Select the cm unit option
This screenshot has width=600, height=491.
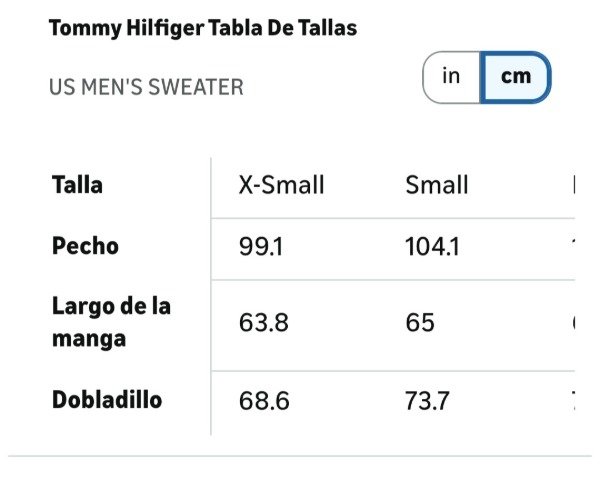[x=515, y=77]
